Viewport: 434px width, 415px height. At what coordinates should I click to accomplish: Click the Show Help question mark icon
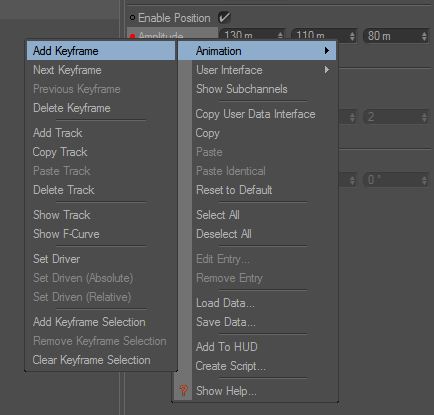pos(183,390)
